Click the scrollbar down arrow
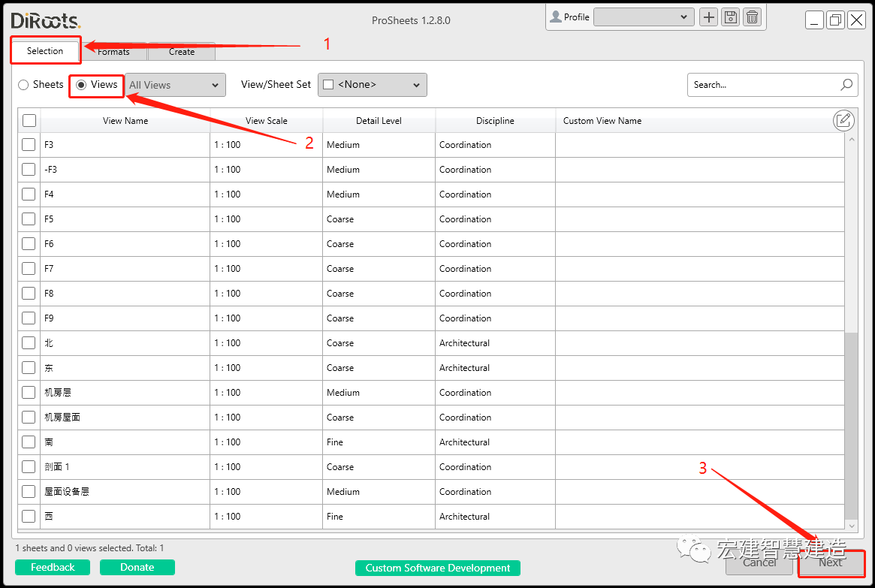Viewport: 875px width, 588px height. [851, 526]
